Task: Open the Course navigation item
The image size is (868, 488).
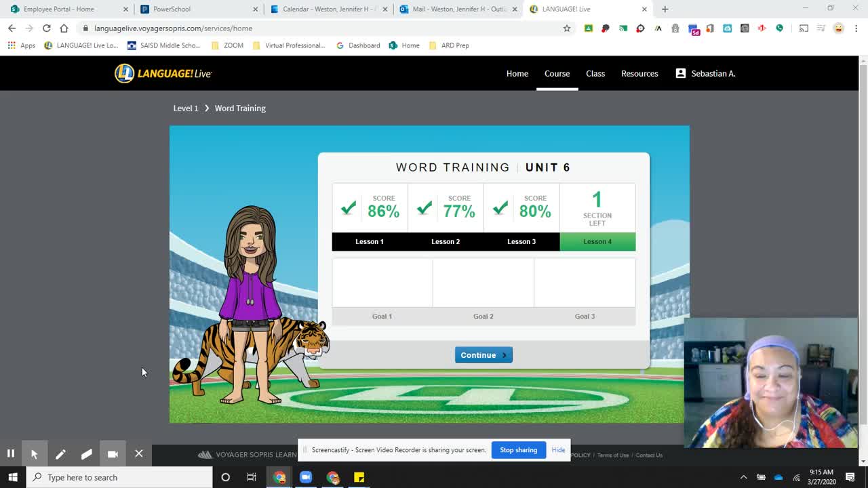Action: (557, 73)
